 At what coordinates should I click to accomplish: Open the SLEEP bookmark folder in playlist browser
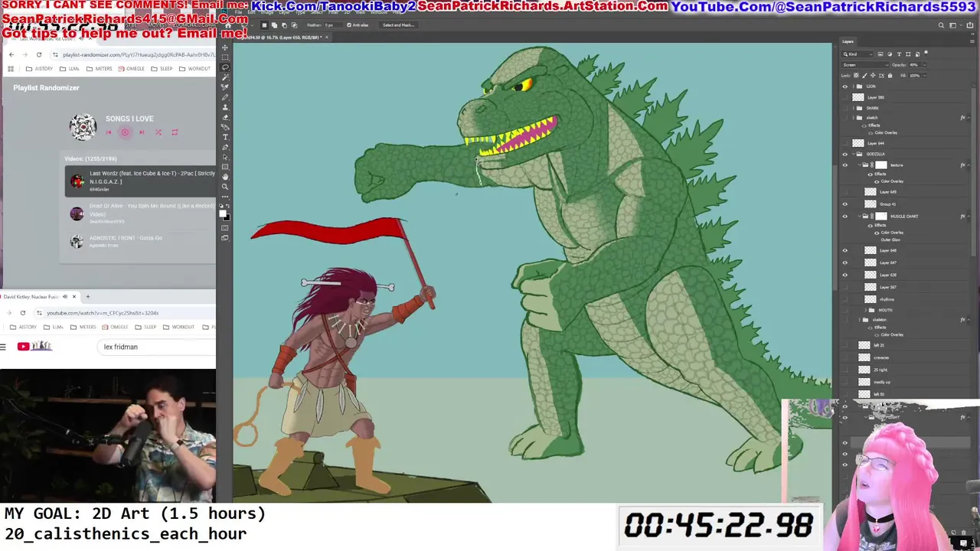tap(162, 69)
